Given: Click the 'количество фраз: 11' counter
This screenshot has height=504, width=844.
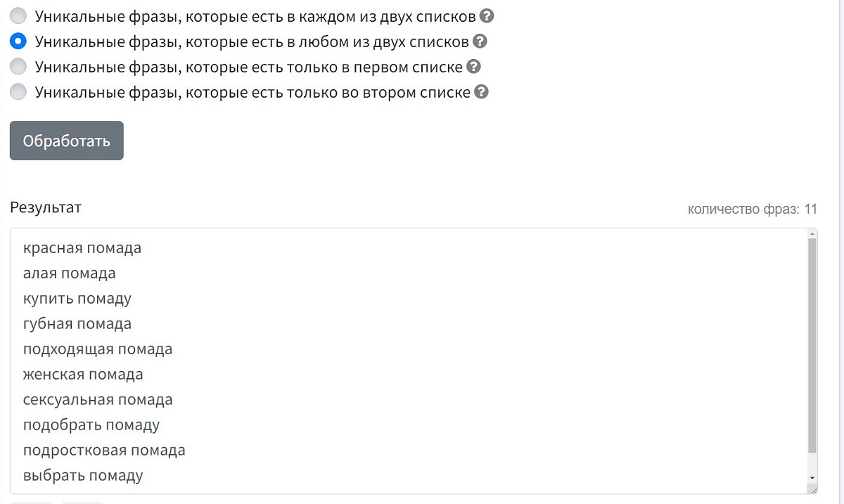Looking at the screenshot, I should 752,209.
